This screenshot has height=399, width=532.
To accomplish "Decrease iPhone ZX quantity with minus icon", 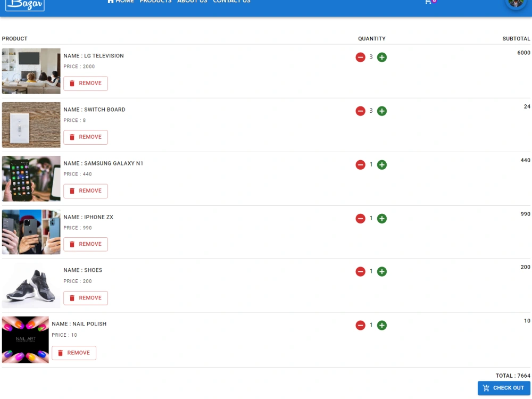I will pyautogui.click(x=360, y=219).
